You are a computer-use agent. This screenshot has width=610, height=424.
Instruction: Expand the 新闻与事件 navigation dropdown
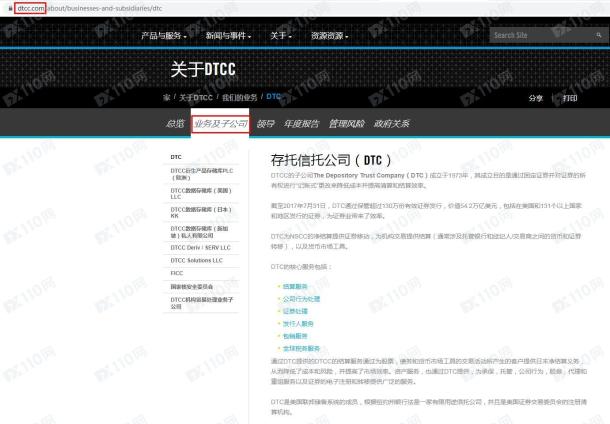pos(228,36)
